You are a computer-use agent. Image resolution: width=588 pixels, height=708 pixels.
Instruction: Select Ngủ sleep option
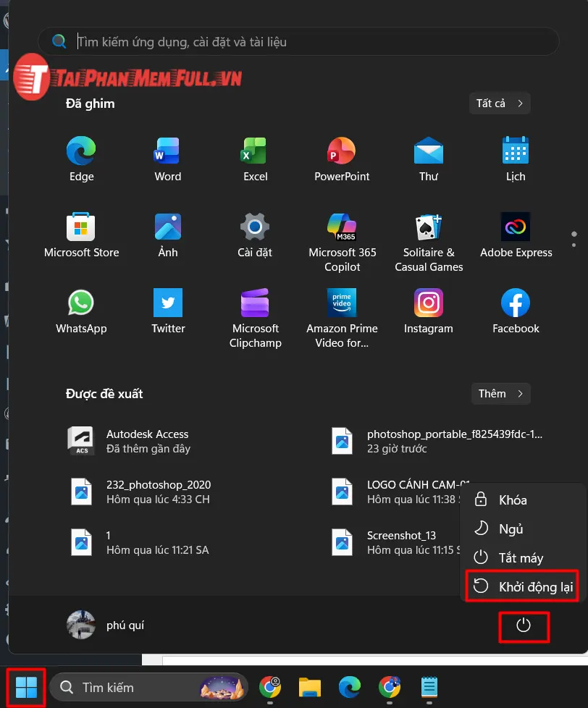pos(511,529)
